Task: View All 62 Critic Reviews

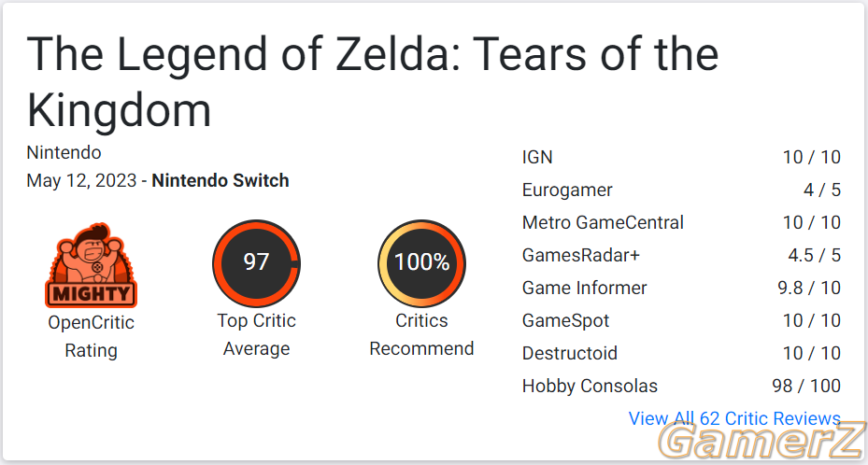Action: click(x=734, y=418)
